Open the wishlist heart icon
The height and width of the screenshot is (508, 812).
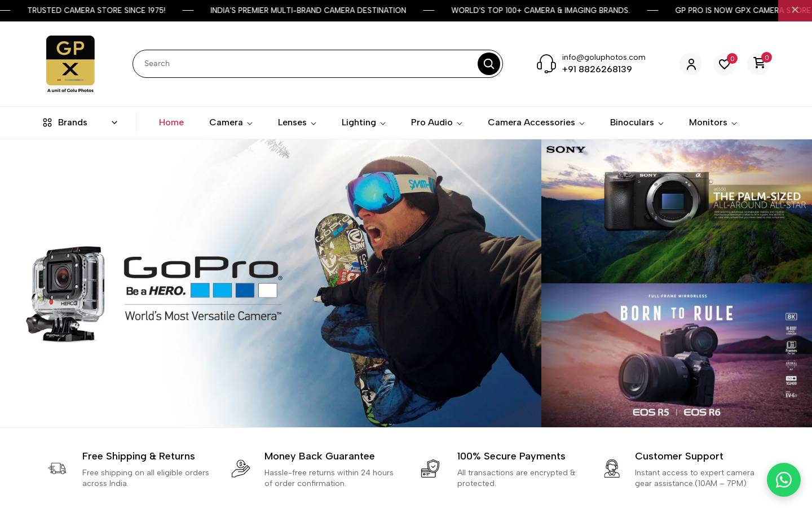725,64
